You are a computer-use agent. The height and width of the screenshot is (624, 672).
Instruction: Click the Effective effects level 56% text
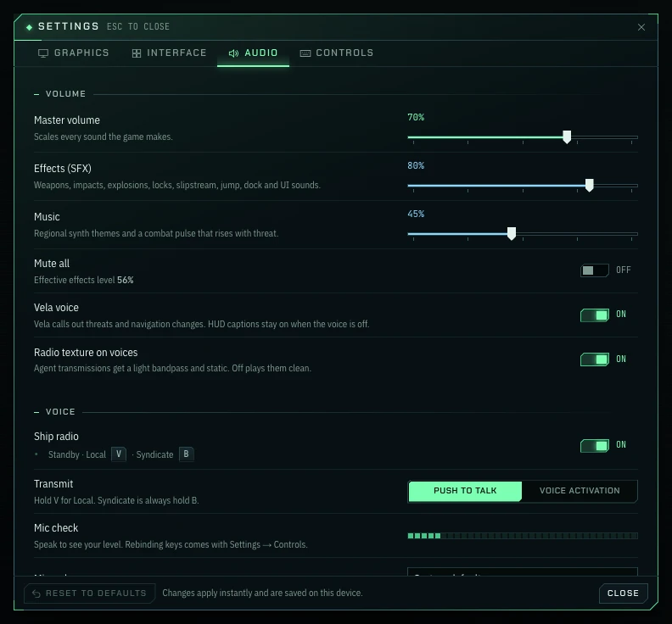pos(83,280)
